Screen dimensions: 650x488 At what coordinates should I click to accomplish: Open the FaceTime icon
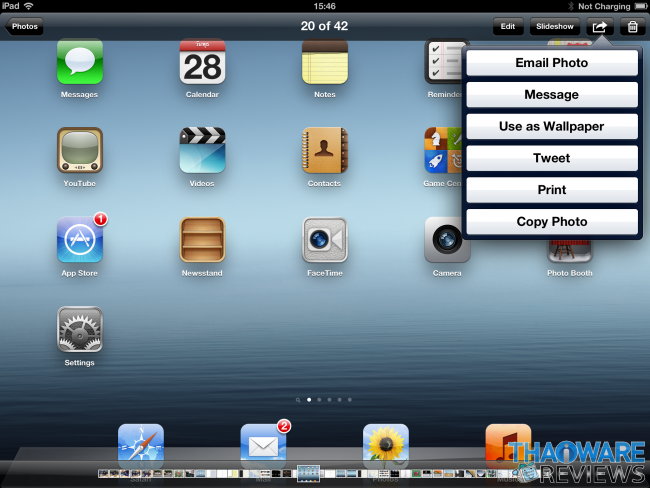click(x=325, y=240)
